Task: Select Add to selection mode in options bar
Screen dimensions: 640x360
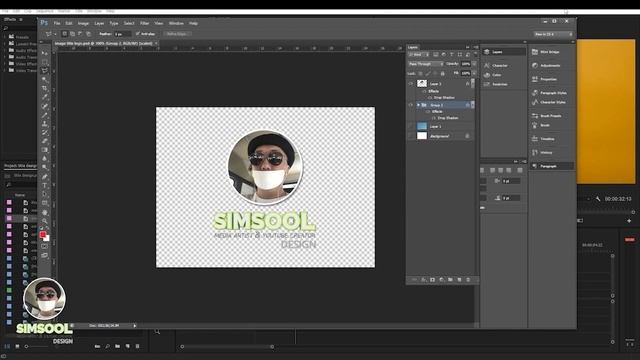Action: [x=72, y=34]
